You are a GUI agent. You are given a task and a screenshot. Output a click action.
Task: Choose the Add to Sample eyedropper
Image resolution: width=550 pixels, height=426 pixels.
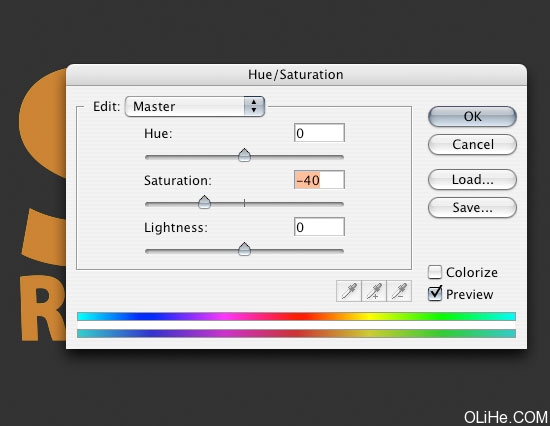pyautogui.click(x=374, y=291)
